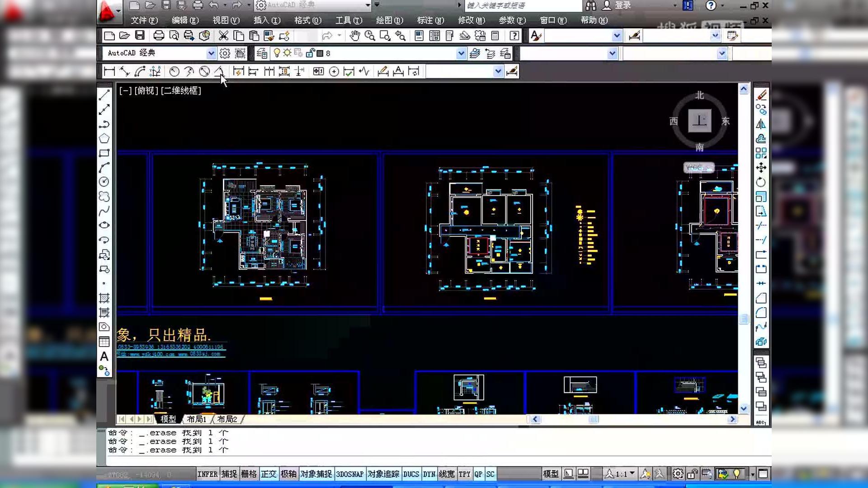Toggle 正交 ortho mode
868x488 pixels.
[x=269, y=474]
